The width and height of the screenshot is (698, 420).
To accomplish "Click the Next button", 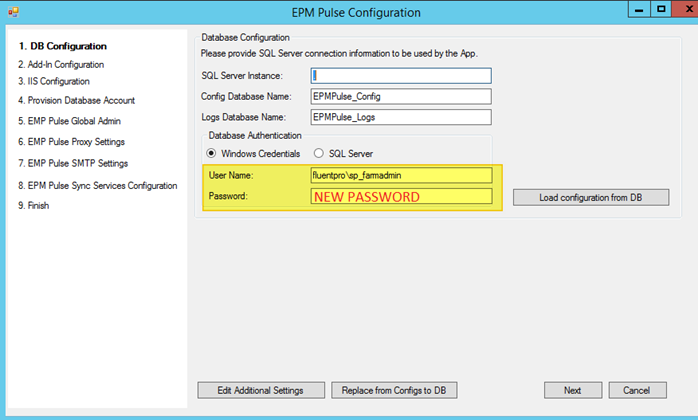I will 572,390.
